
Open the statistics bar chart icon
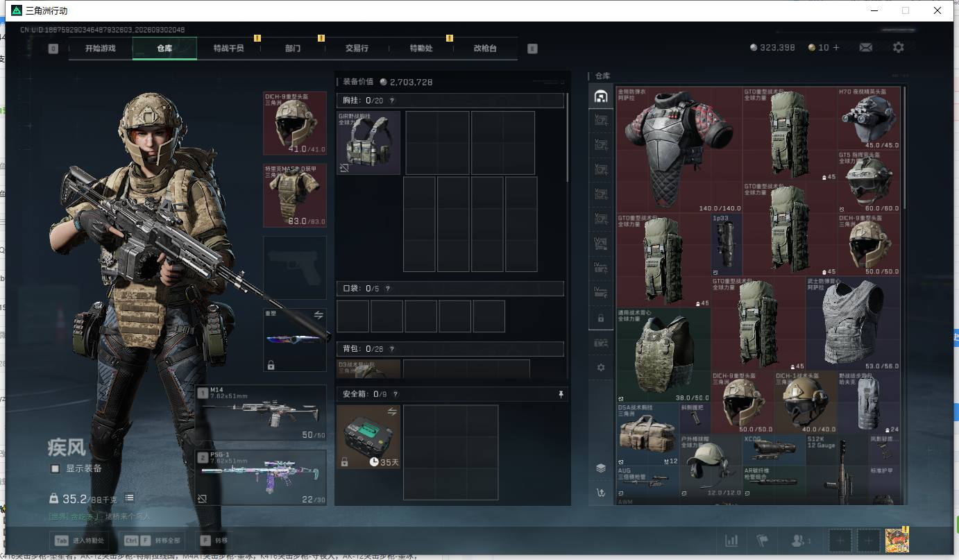pyautogui.click(x=731, y=541)
